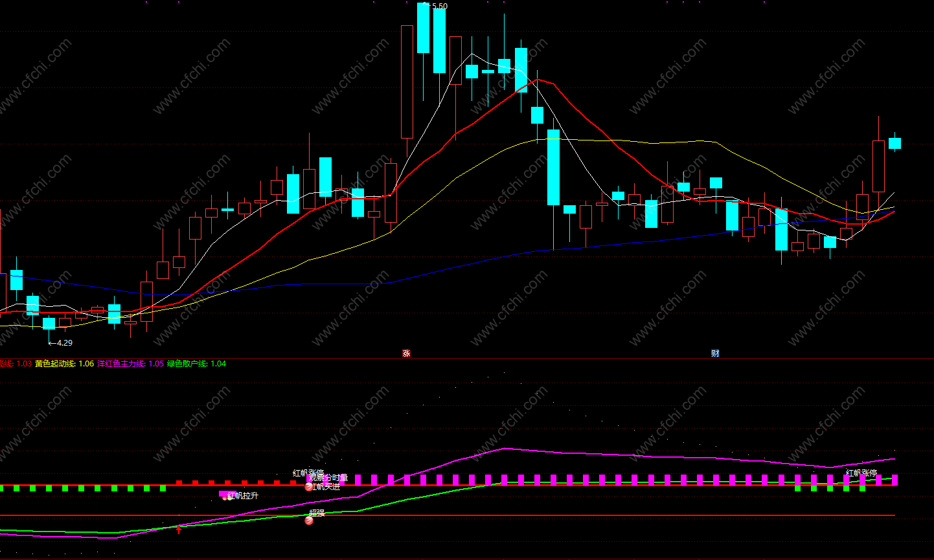Click the 4.29 low price label
Screen dimensions: 934x560
pos(64,343)
